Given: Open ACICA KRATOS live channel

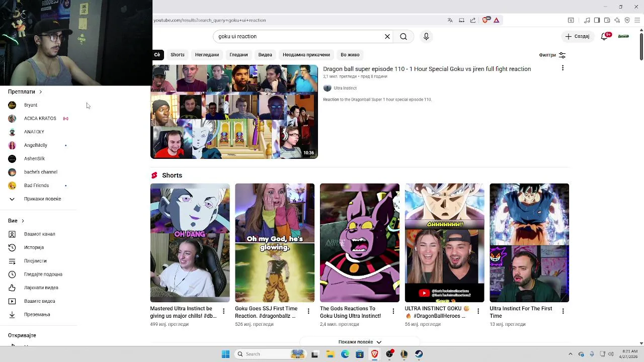Looking at the screenshot, I should coord(39,118).
